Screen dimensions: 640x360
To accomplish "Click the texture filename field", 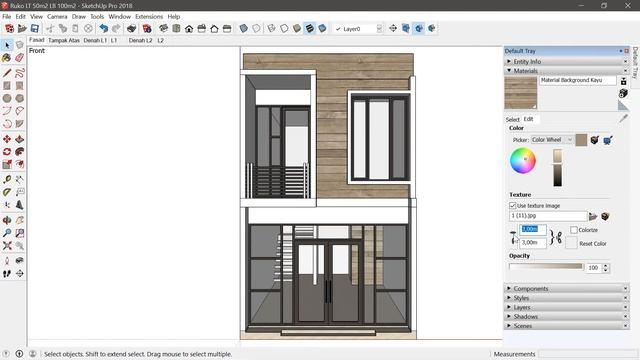I will 548,216.
